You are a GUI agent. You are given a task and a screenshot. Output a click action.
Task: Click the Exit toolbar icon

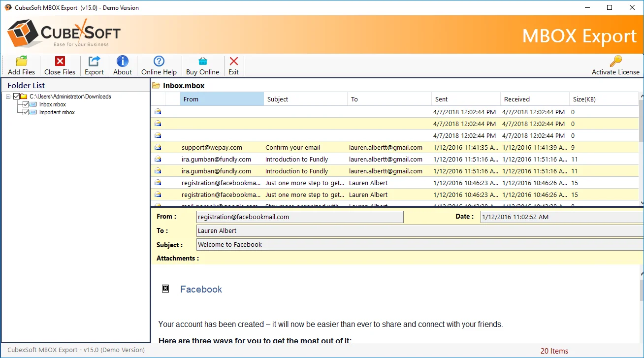click(x=234, y=61)
